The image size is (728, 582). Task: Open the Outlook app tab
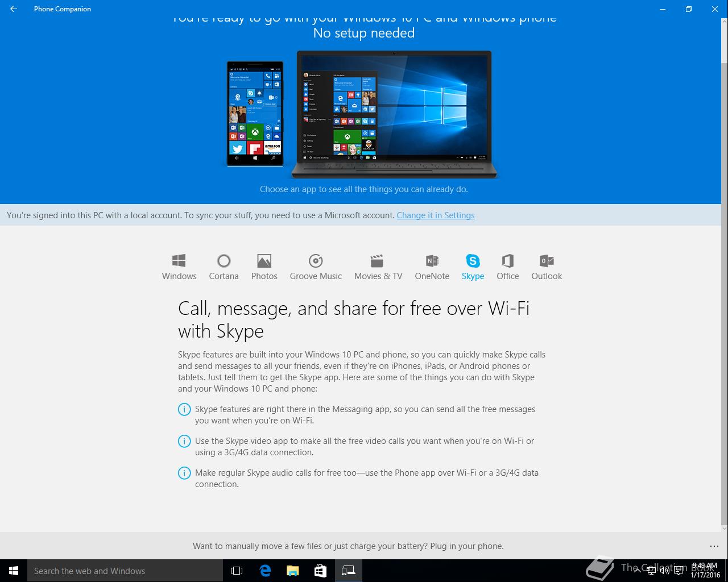point(547,267)
